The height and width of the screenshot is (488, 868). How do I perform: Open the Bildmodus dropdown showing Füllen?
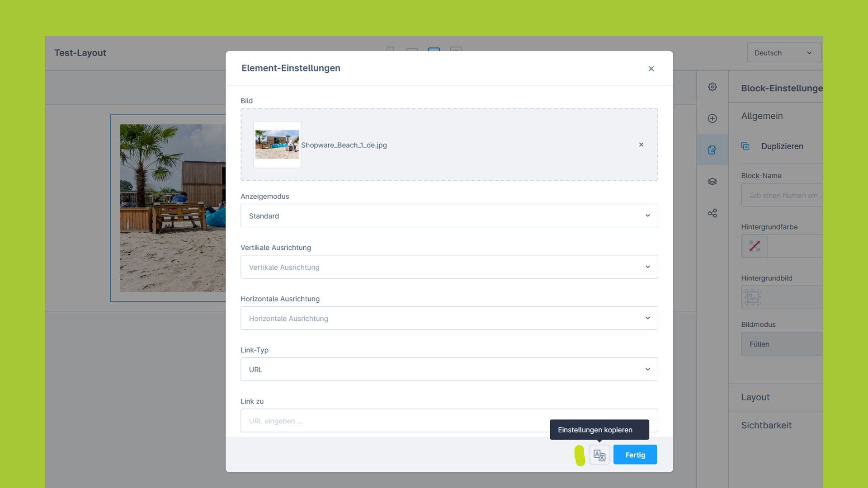782,344
